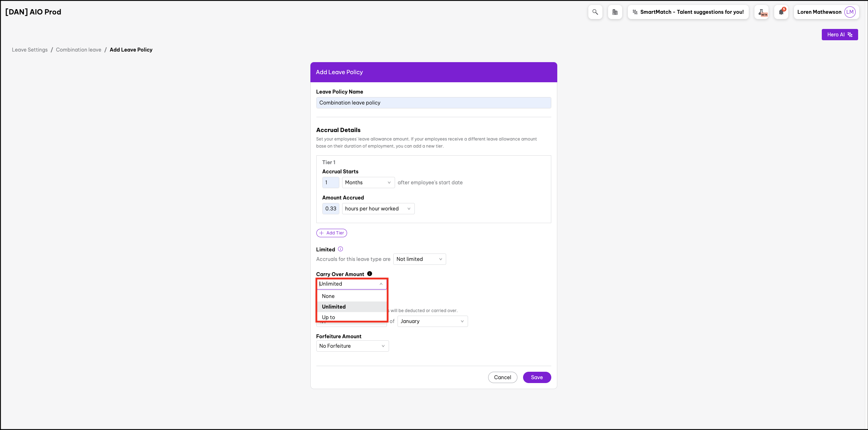Click the Limited info circle icon
The height and width of the screenshot is (430, 868).
coord(340,249)
